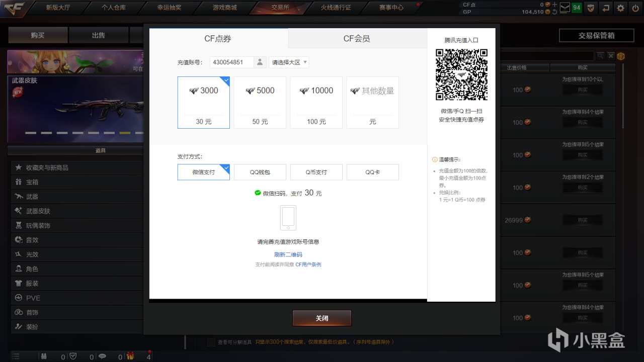The image size is (644, 362).
Task: Go to 新版大厅 in top navigation
Action: [59, 8]
